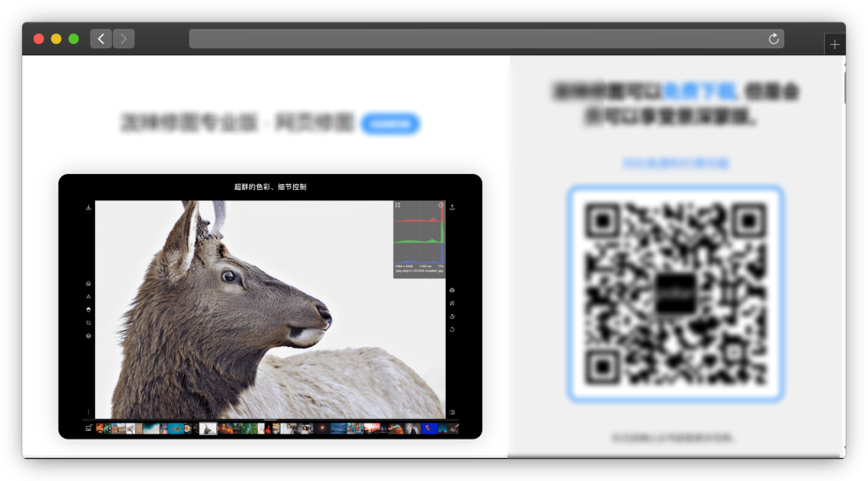Select the text 'A' tool
Viewport: 868px width, 481px height.
pos(88,296)
